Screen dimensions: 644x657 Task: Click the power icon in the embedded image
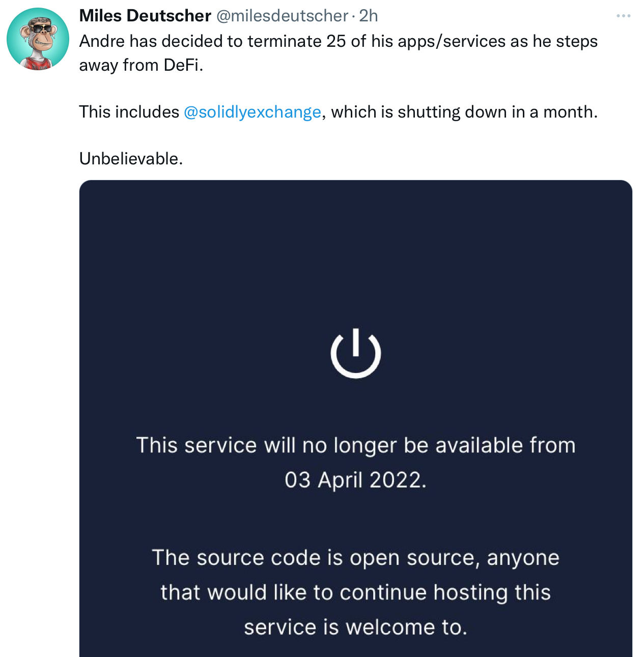356,353
